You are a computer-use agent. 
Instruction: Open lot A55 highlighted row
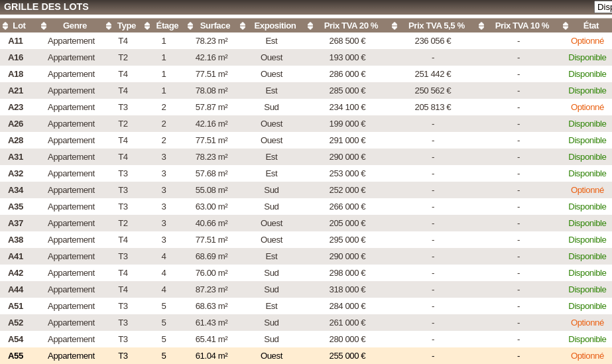tap(15, 356)
